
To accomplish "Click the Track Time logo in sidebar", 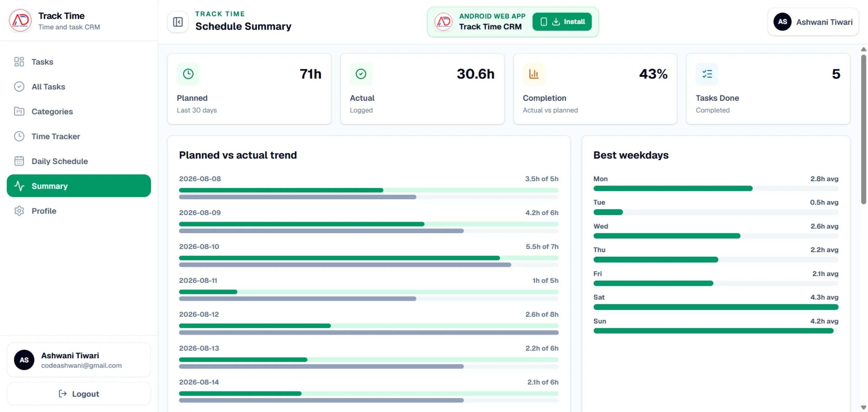I will click(x=20, y=21).
